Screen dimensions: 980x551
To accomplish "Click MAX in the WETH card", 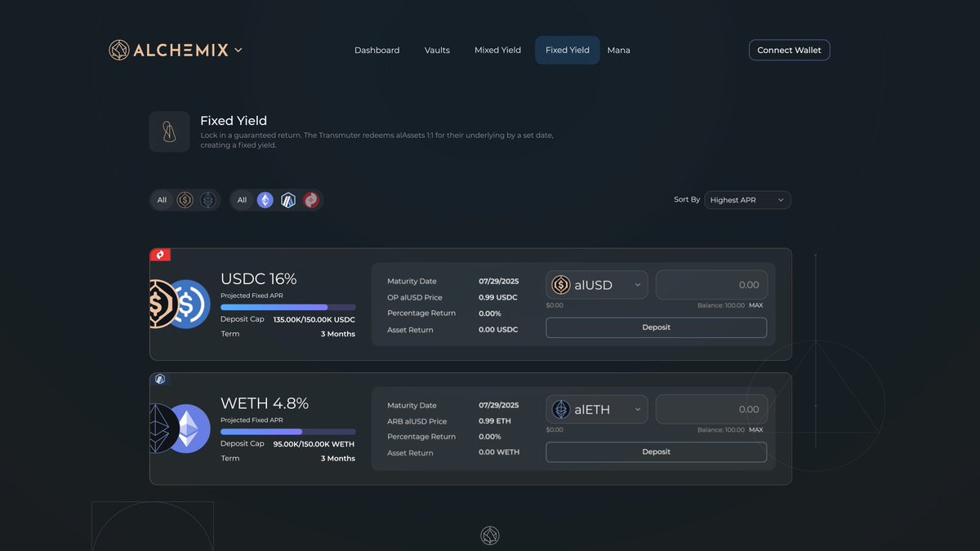I will [756, 429].
